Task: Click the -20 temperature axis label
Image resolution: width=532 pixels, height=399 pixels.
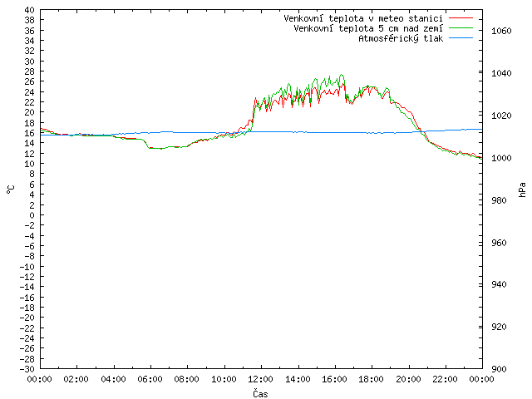Action: [x=27, y=318]
